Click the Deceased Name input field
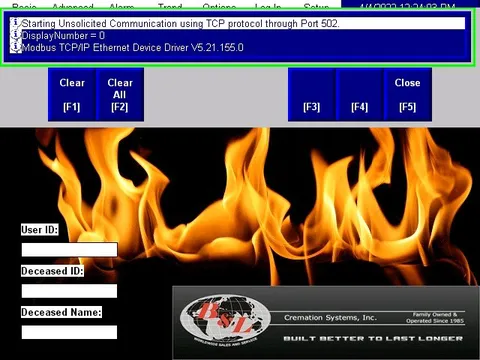480x360 pixels. tap(69, 332)
